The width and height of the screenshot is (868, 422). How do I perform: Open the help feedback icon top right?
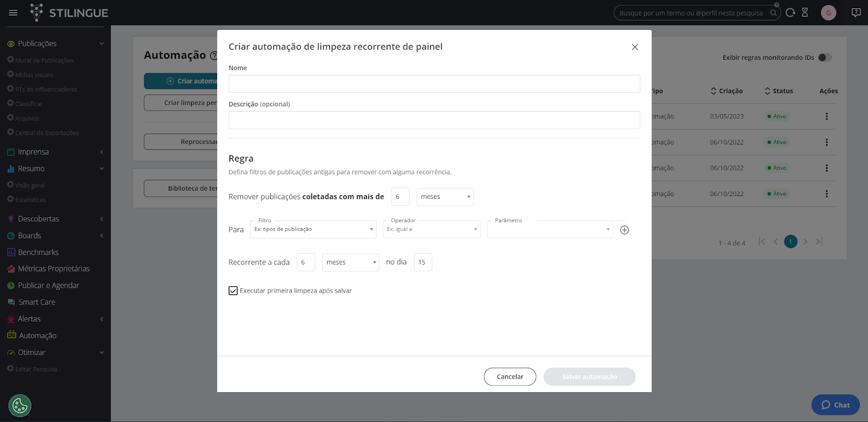click(x=856, y=12)
